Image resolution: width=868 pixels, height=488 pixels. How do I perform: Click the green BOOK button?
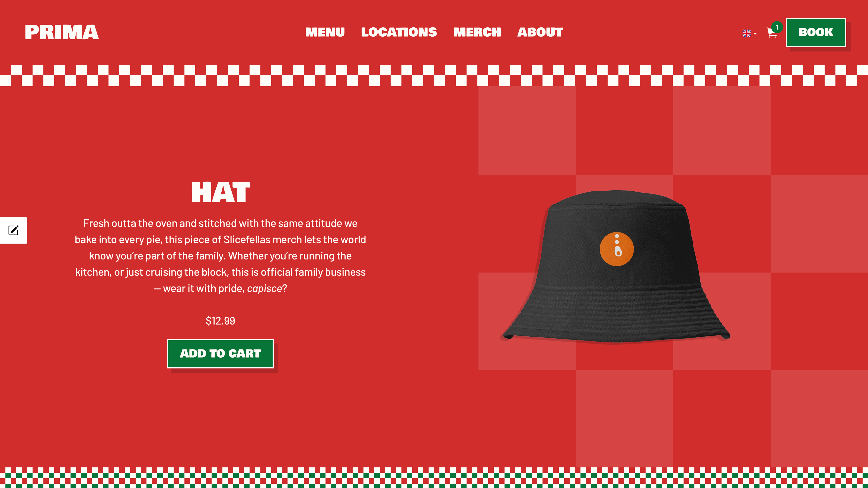click(816, 32)
